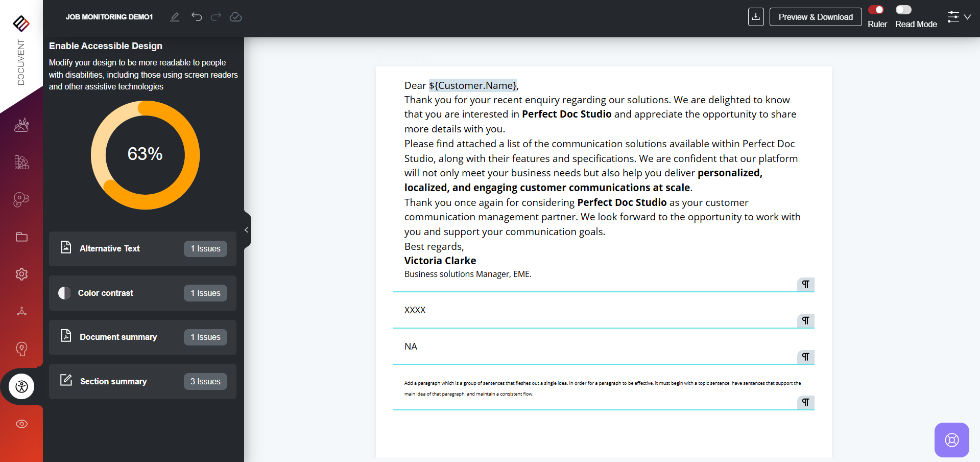Click the undo arrow icon
This screenshot has width=980, height=462.
pos(197,17)
